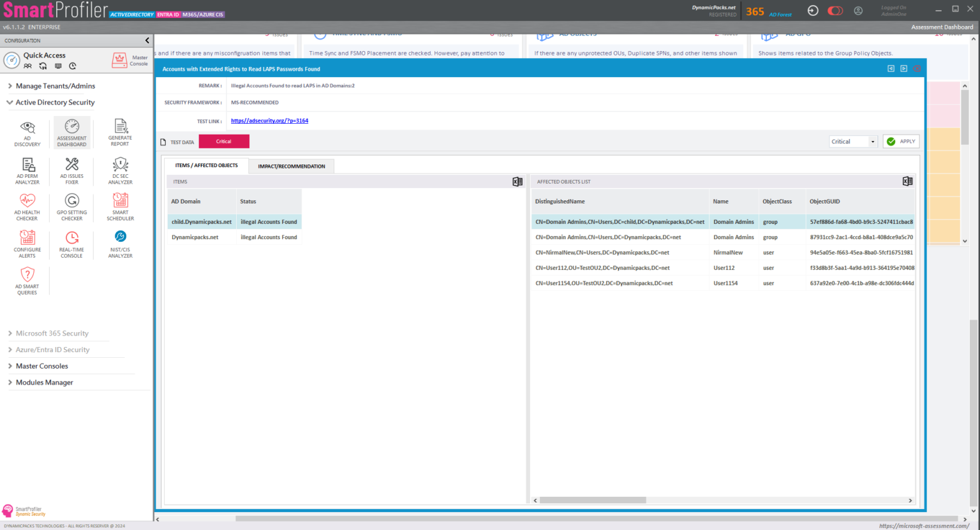
Task: Click the AD Domain column header
Action: click(x=202, y=202)
